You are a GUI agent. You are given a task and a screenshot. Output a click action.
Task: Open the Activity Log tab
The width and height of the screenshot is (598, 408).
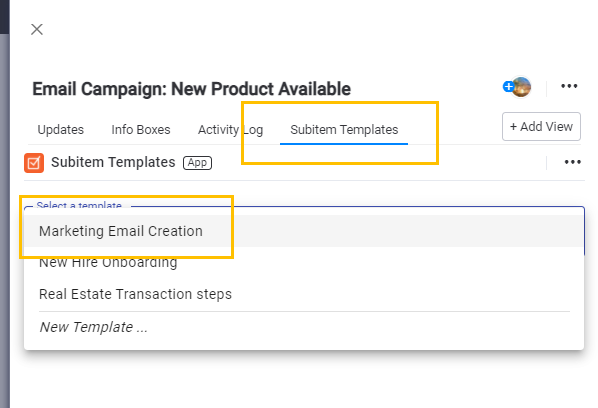[230, 130]
